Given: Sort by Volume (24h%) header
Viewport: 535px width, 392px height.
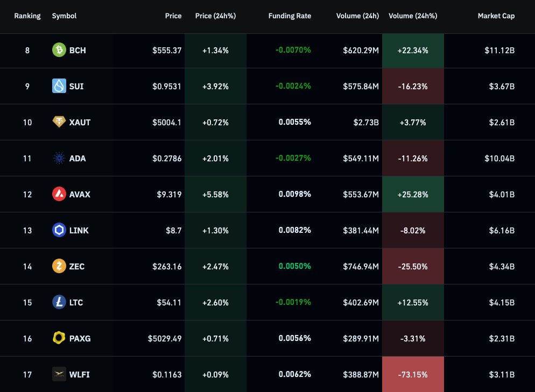Looking at the screenshot, I should (413, 16).
